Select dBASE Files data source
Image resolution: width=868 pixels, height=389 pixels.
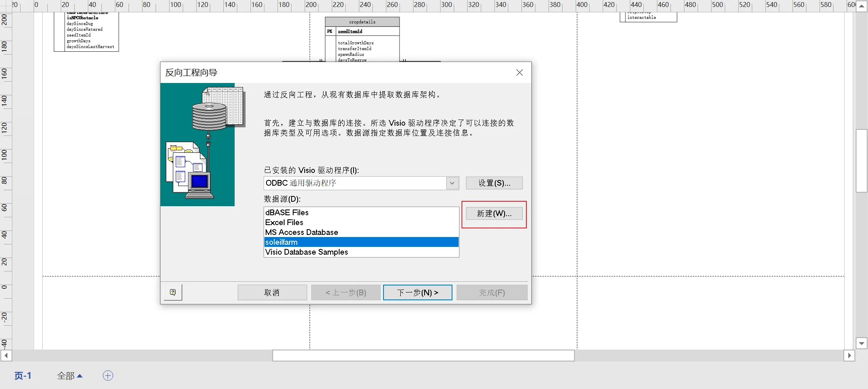[361, 212]
